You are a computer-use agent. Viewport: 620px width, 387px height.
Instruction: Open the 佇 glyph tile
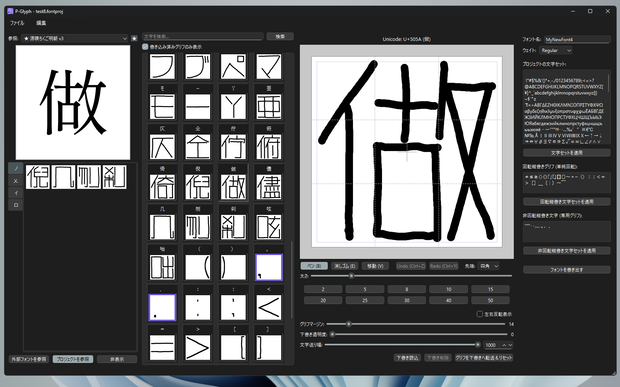pos(233,146)
